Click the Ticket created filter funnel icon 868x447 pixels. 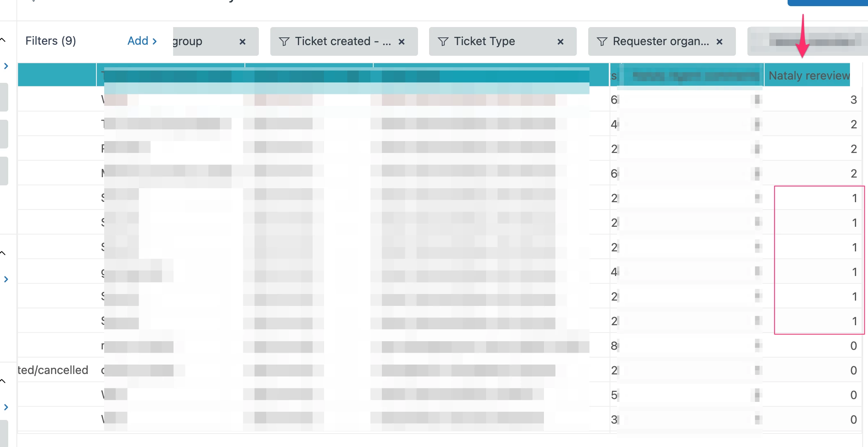[x=284, y=41]
